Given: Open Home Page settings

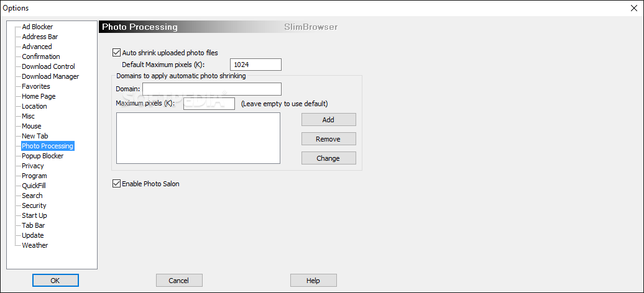Looking at the screenshot, I should pos(39,96).
